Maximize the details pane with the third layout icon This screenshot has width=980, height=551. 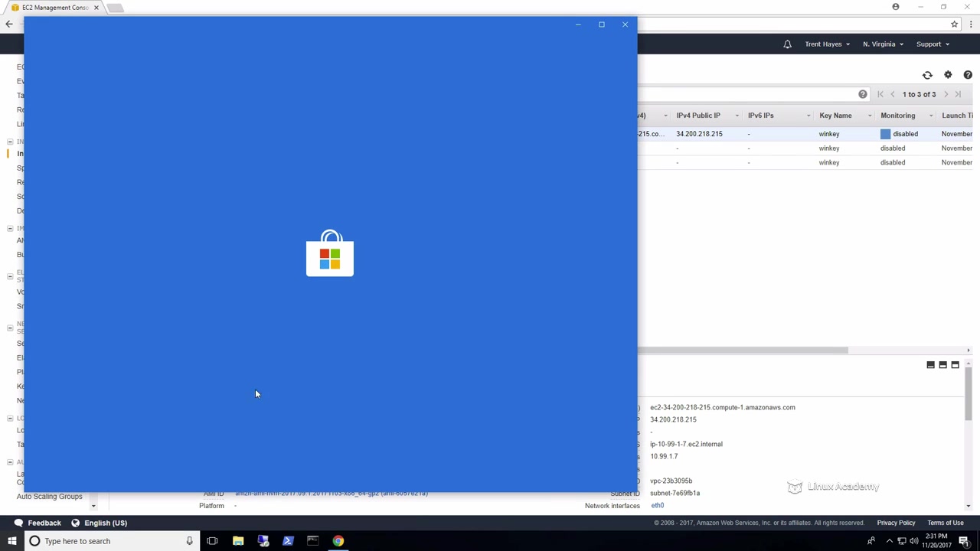click(x=955, y=365)
